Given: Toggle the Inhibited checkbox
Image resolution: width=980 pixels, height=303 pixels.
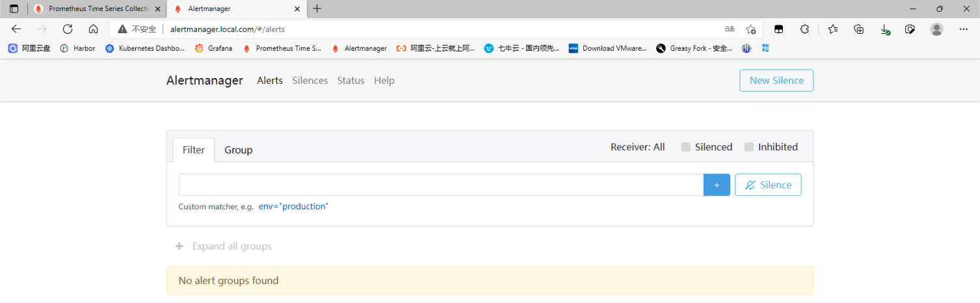Looking at the screenshot, I should [749, 147].
